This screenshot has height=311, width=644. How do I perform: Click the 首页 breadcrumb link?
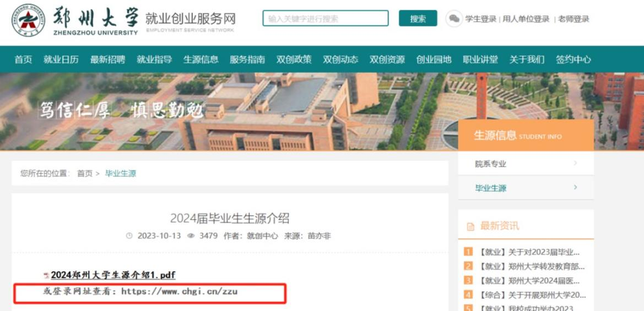tap(84, 173)
